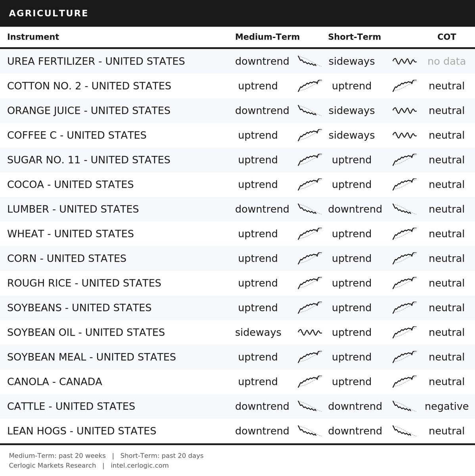
Task: Click Coffee C medium-term uptrend sparkline
Action: pyautogui.click(x=310, y=135)
